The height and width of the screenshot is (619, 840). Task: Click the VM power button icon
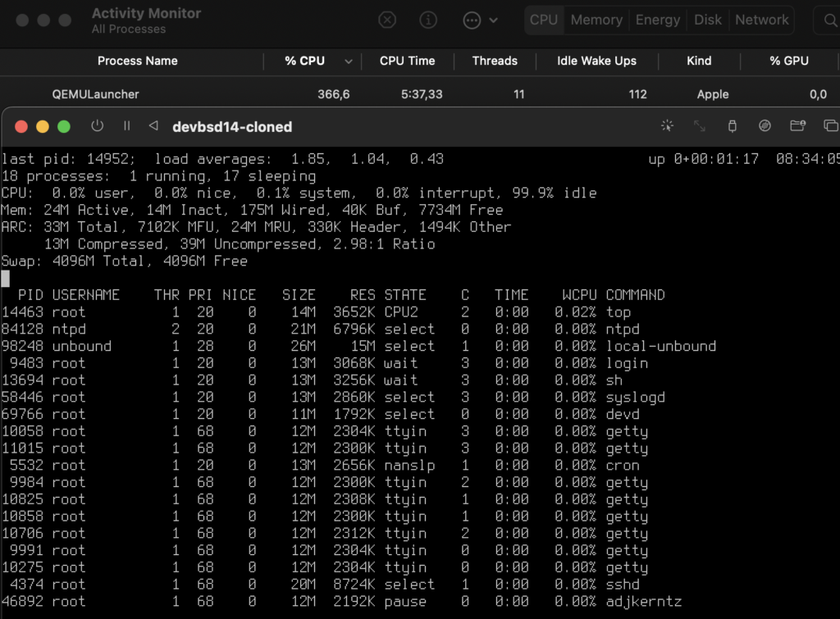(97, 125)
